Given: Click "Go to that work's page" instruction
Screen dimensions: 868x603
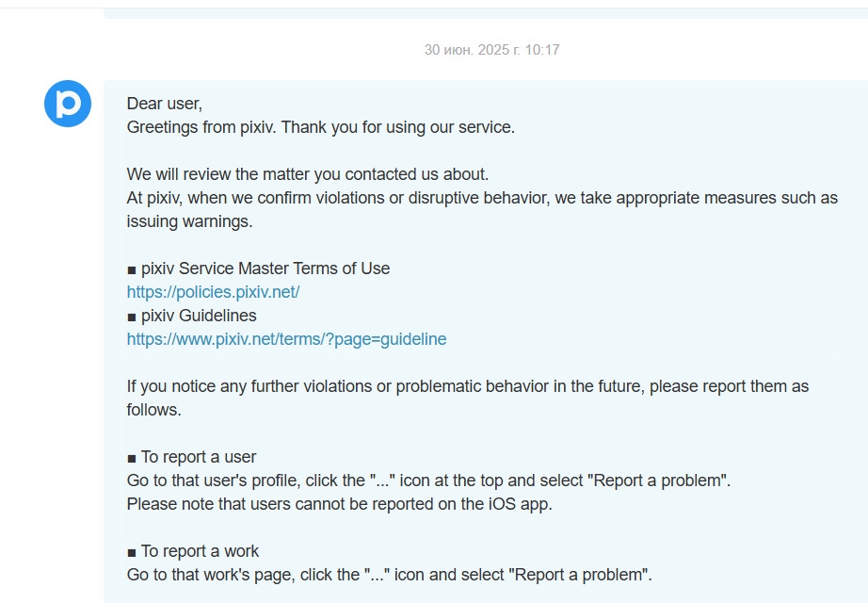Looking at the screenshot, I should pos(389,575).
